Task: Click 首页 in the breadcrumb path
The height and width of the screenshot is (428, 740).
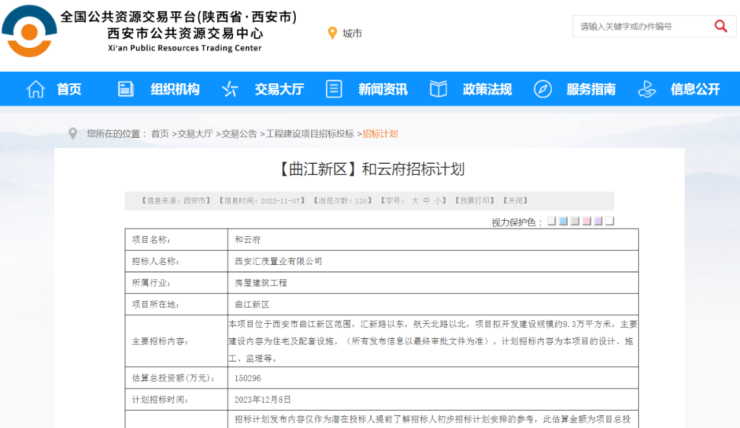Action: coord(160,133)
